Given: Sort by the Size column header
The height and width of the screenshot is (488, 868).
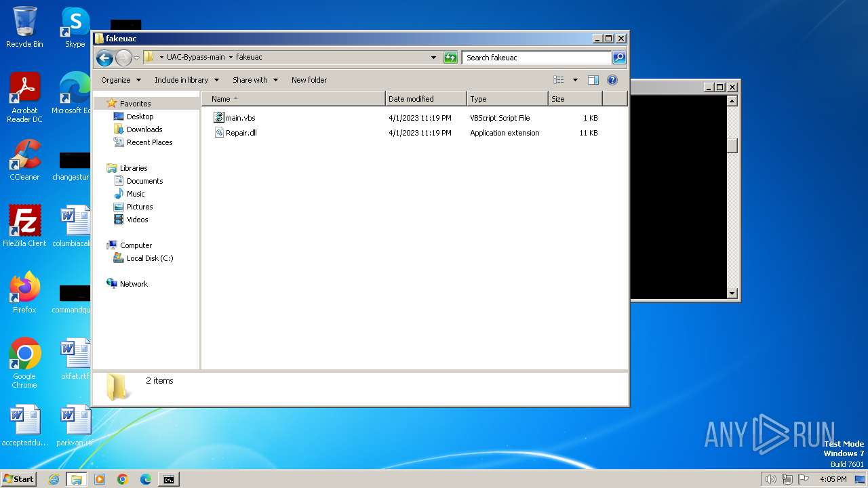Looking at the screenshot, I should (575, 99).
